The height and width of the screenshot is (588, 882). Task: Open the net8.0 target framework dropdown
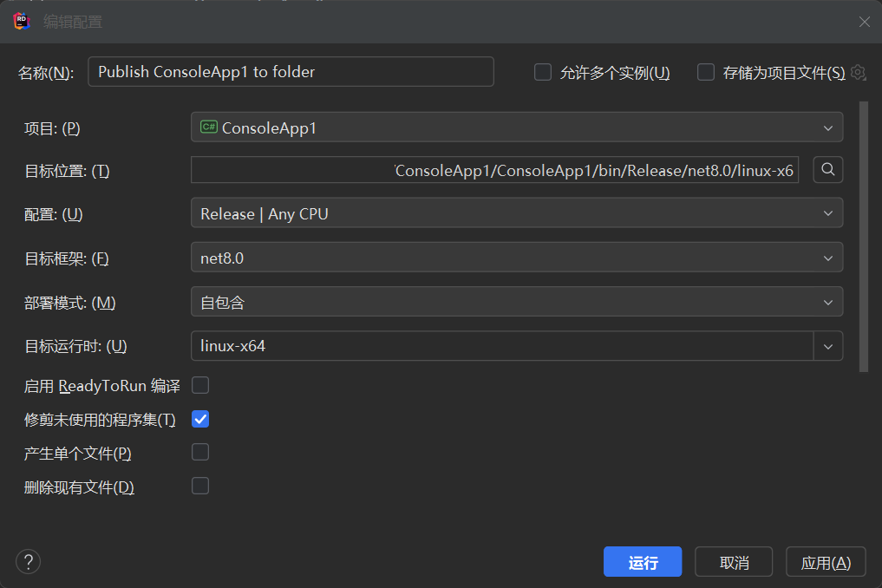[516, 258]
